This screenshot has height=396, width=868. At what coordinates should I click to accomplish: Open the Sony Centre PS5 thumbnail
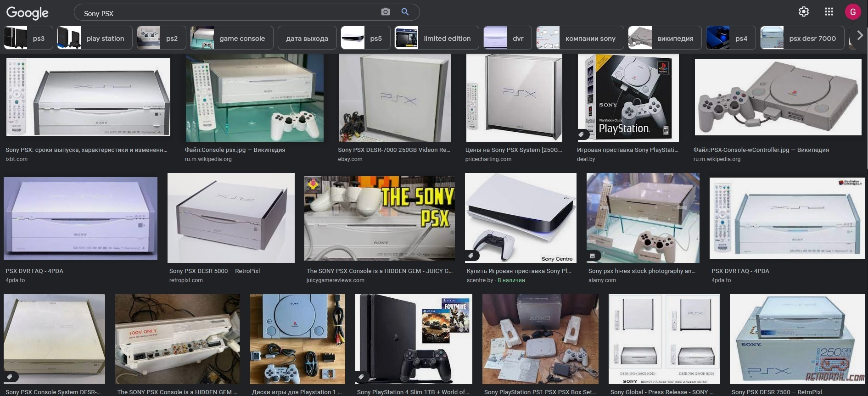tap(521, 218)
